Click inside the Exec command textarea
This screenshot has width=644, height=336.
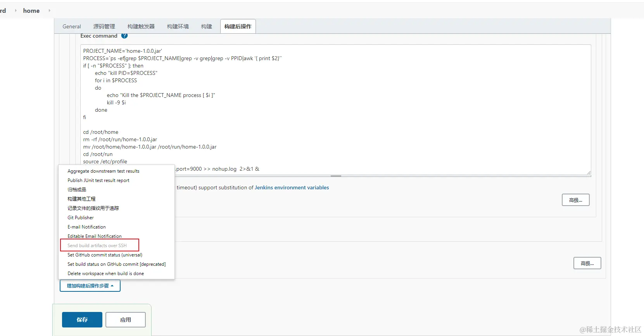[336, 110]
